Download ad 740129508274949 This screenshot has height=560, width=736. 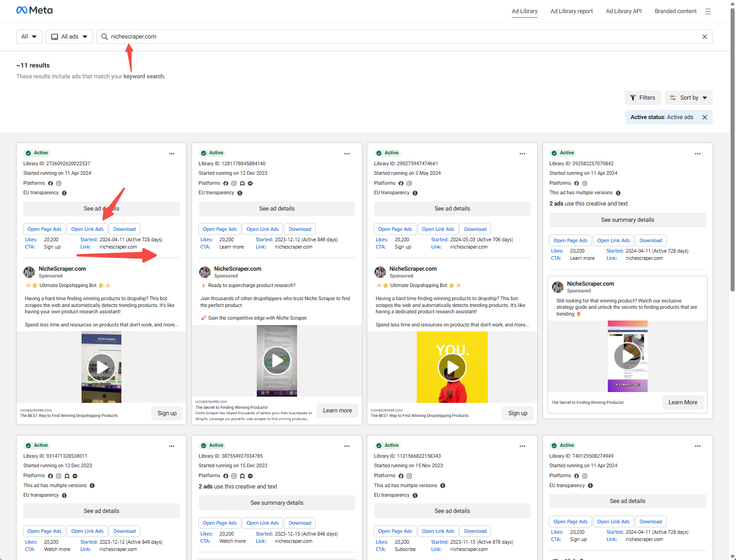click(x=651, y=522)
